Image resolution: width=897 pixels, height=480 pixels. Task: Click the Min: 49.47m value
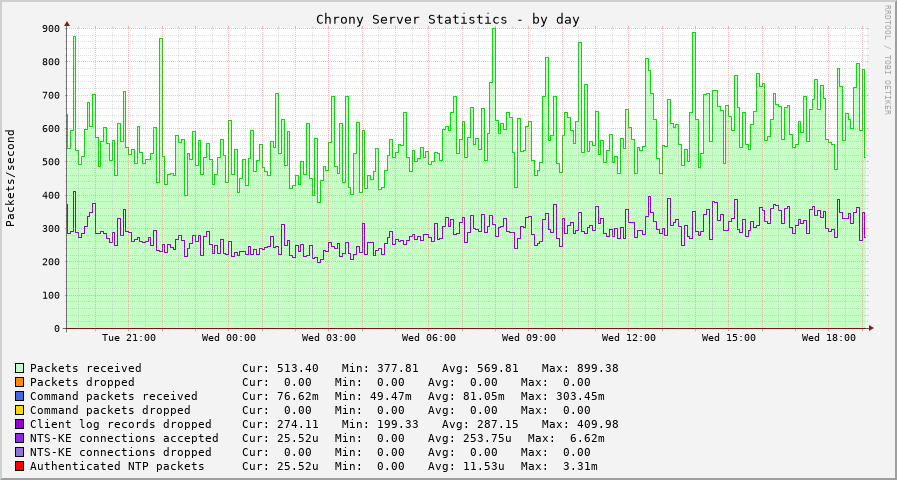(x=373, y=396)
